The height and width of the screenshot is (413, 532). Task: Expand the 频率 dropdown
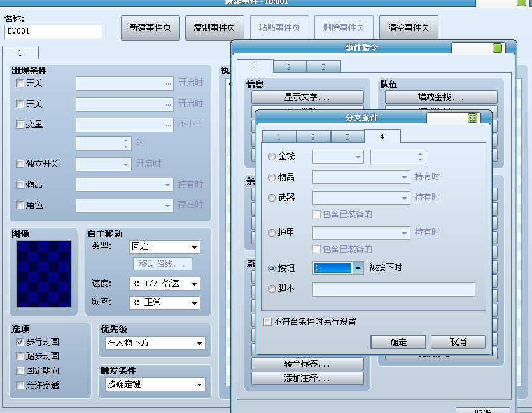coord(165,303)
